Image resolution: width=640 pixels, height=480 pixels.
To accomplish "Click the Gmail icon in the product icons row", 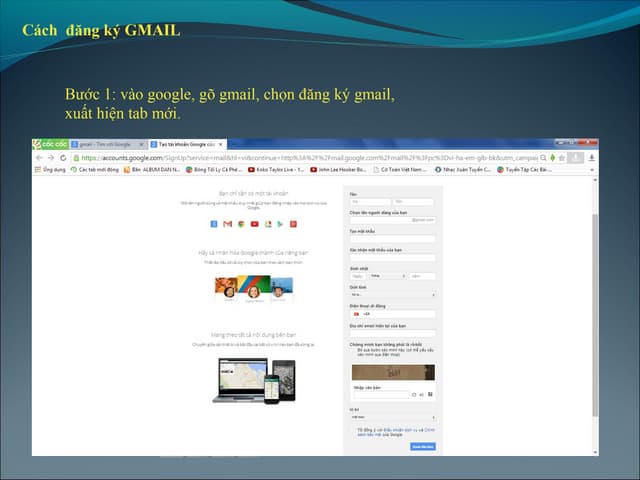I will [227, 223].
